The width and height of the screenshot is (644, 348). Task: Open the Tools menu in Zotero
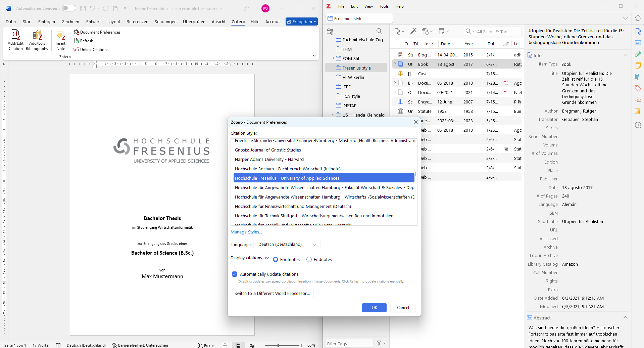(x=384, y=6)
